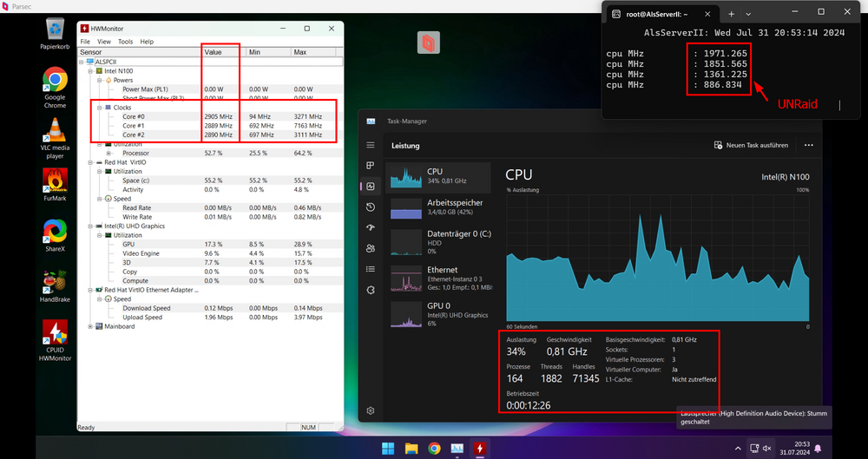Open HWMonitor Help menu
This screenshot has width=868, height=459.
pos(147,42)
